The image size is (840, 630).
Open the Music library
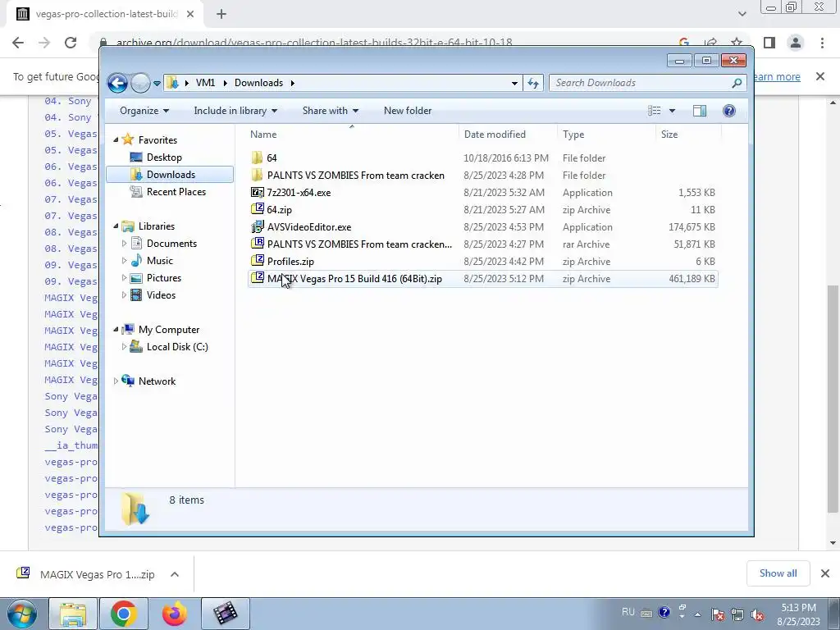pos(160,261)
